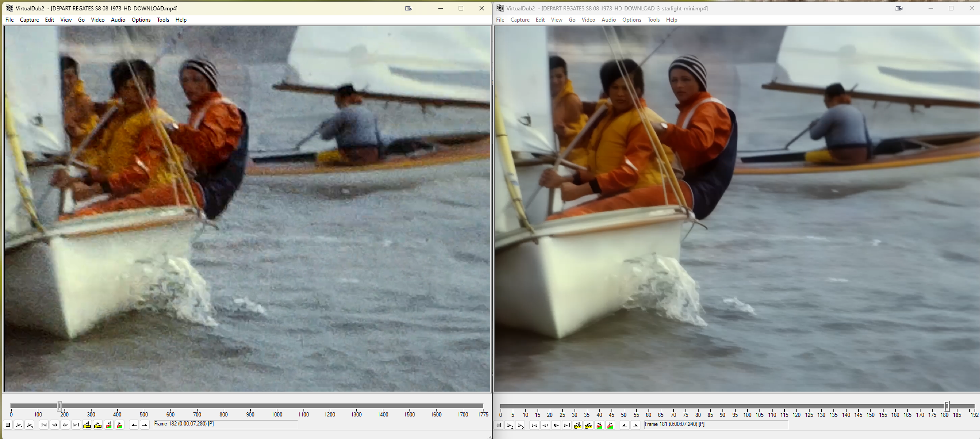Screen dimensions: 980x439
Task: Click the VirtualDub2 app icon in right title bar
Action: pos(500,8)
